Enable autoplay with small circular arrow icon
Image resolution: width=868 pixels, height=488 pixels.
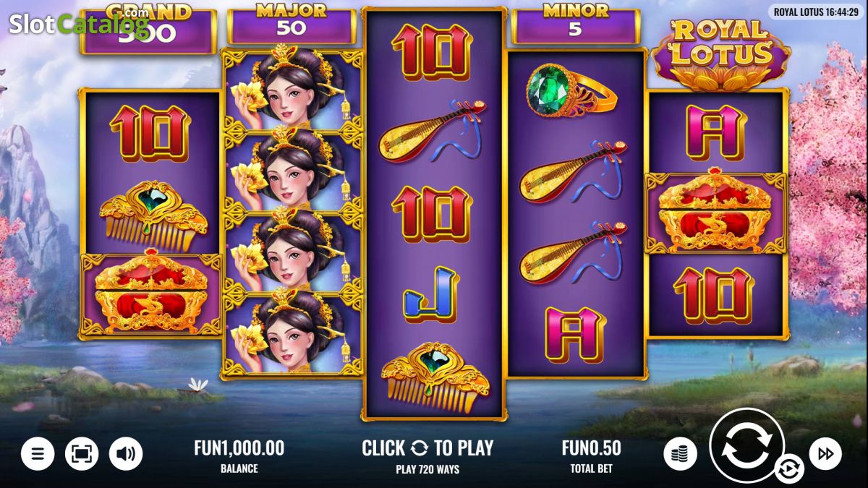click(788, 469)
